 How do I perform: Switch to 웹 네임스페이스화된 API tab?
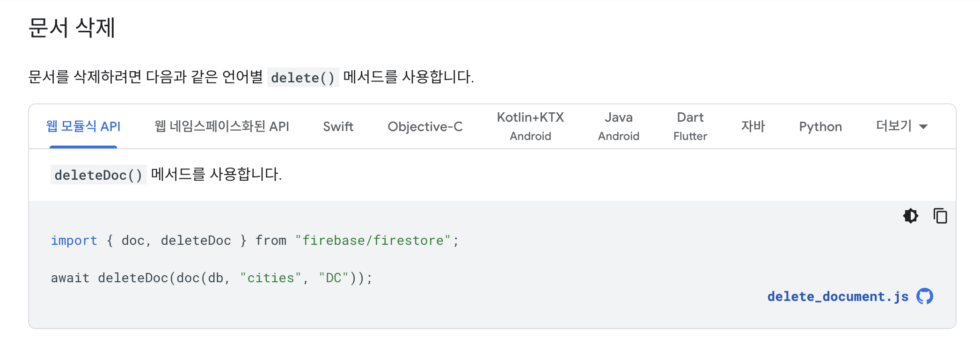(x=222, y=126)
